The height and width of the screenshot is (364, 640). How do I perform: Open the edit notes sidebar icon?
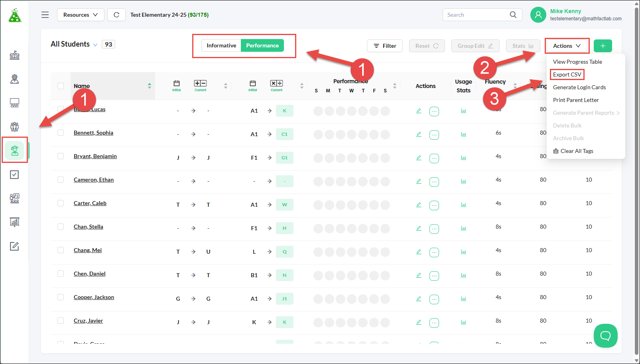tap(15, 246)
